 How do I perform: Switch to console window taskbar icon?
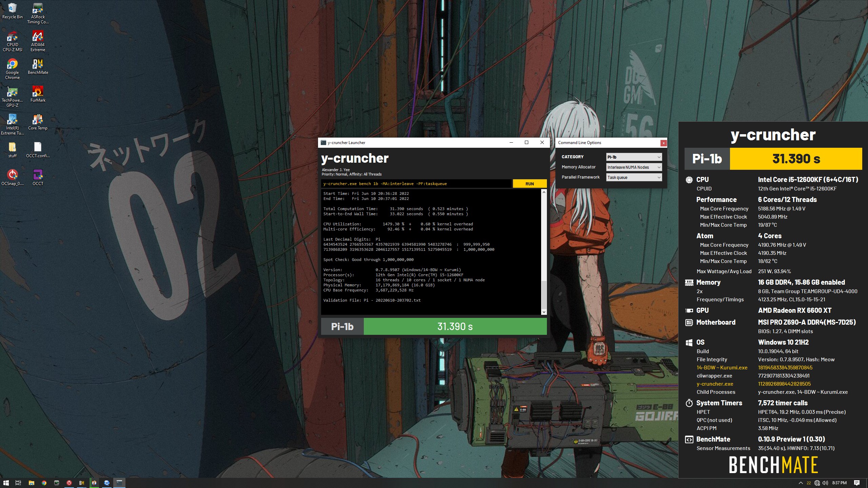pos(119,483)
